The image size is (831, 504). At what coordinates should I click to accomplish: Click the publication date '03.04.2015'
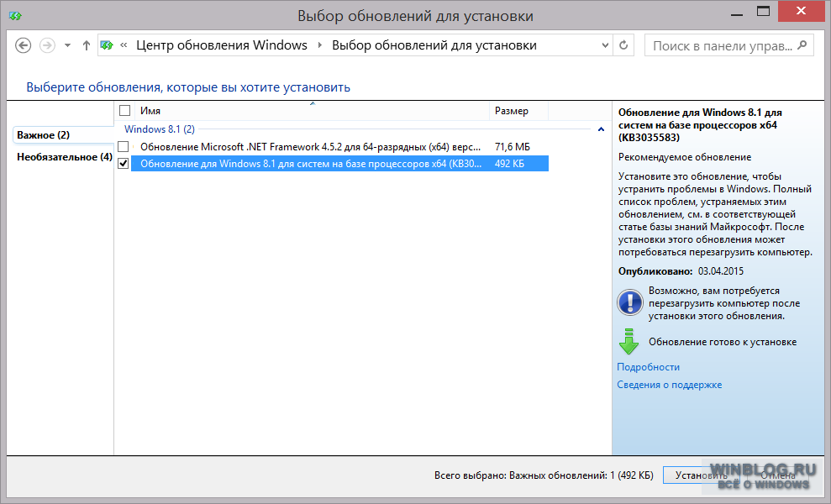pyautogui.click(x=721, y=271)
